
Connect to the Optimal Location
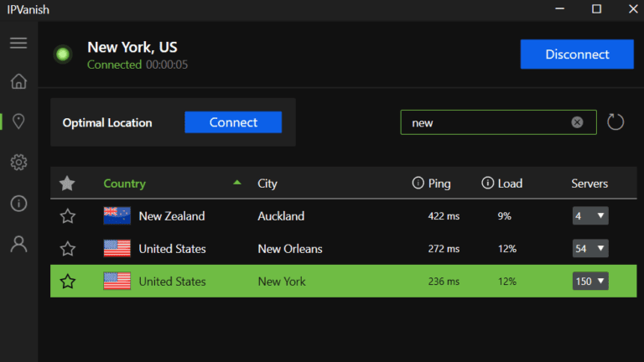click(233, 122)
